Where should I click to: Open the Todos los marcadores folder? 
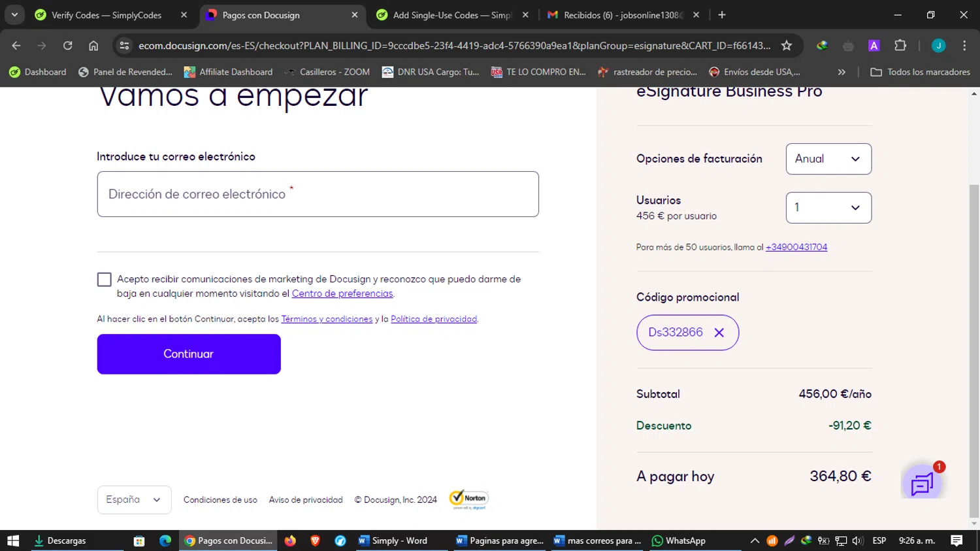pyautogui.click(x=920, y=72)
